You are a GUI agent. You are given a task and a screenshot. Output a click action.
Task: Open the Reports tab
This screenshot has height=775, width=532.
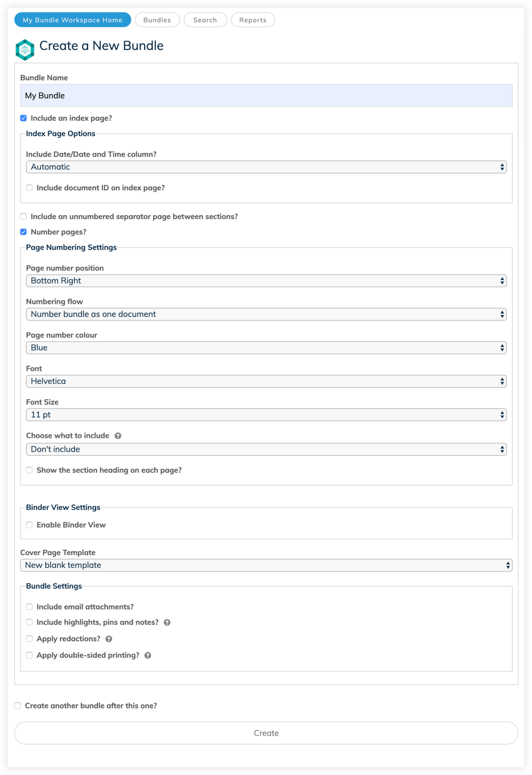point(253,20)
